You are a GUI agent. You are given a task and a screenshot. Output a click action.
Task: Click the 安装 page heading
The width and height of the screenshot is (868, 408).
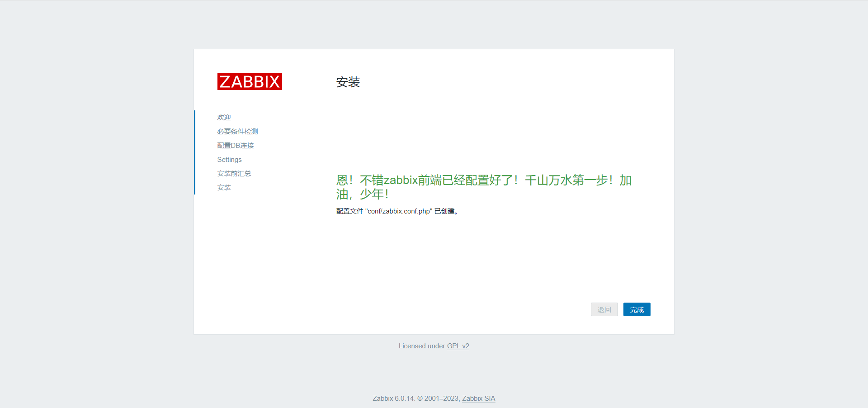(x=348, y=82)
